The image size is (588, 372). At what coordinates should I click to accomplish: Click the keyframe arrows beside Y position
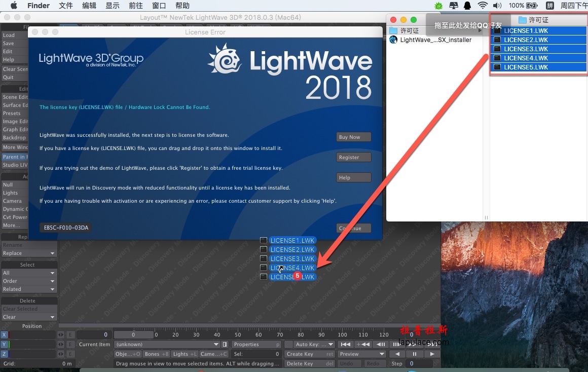(x=61, y=344)
